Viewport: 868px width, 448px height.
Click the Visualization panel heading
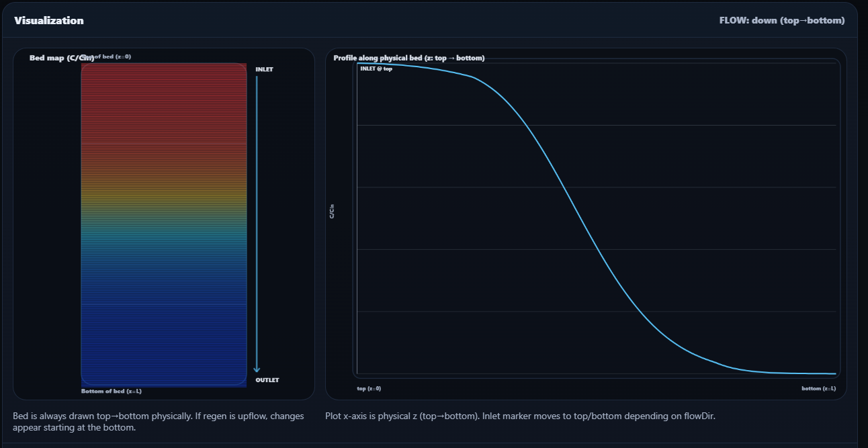[49, 21]
